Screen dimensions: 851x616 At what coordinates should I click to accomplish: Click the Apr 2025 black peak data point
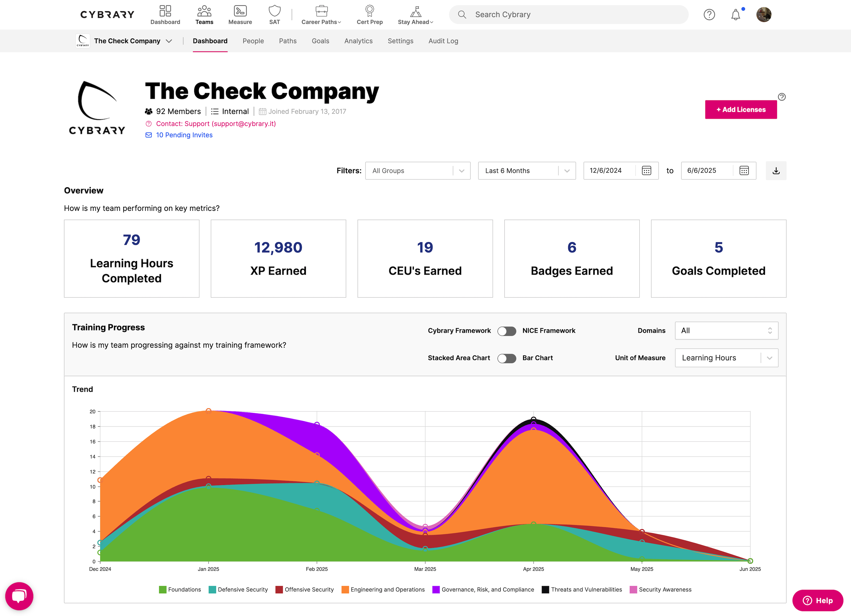coord(534,419)
